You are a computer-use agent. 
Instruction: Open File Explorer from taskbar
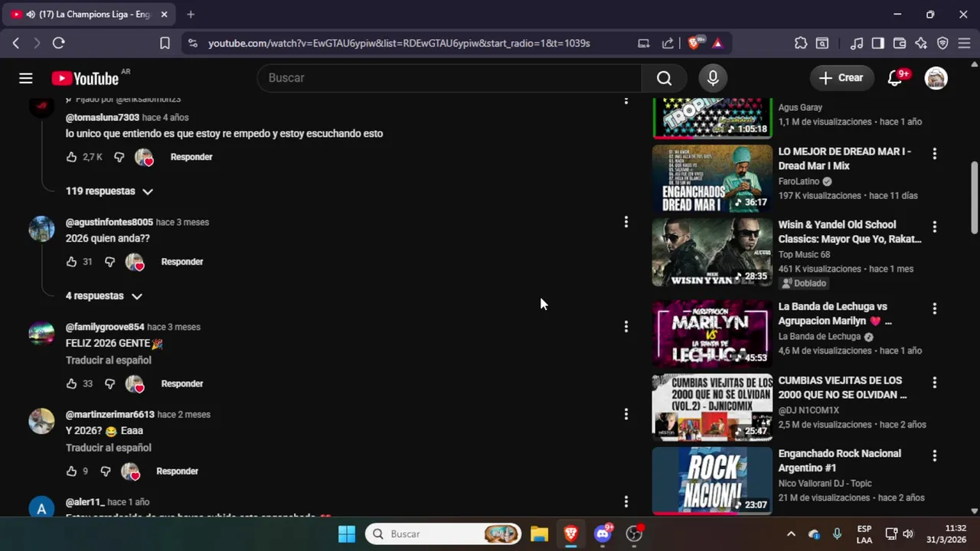[x=540, y=534]
